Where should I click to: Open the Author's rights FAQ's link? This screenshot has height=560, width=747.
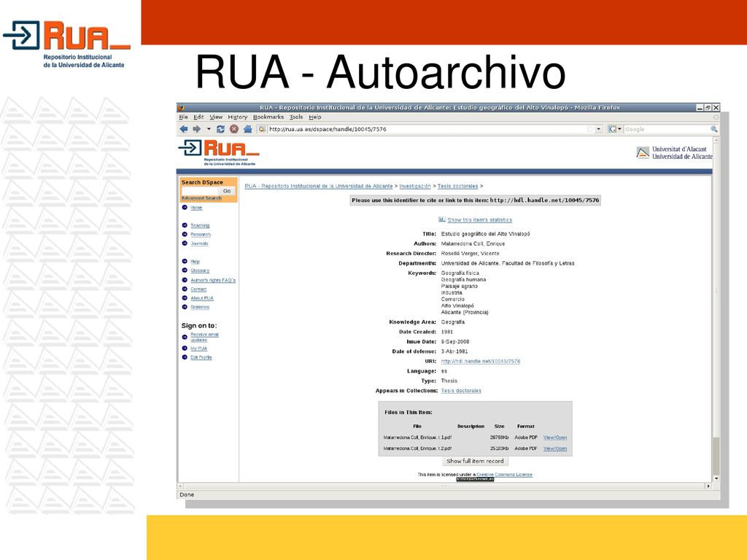(x=213, y=281)
